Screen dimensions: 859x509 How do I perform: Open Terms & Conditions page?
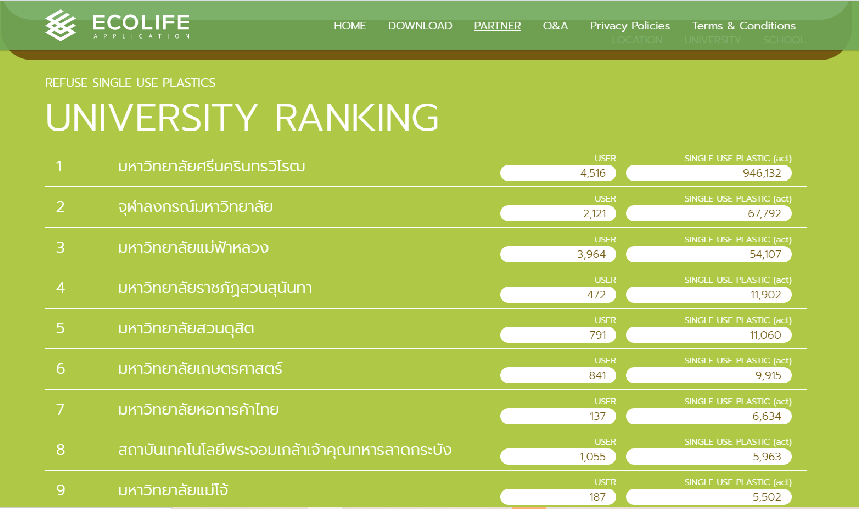click(744, 26)
